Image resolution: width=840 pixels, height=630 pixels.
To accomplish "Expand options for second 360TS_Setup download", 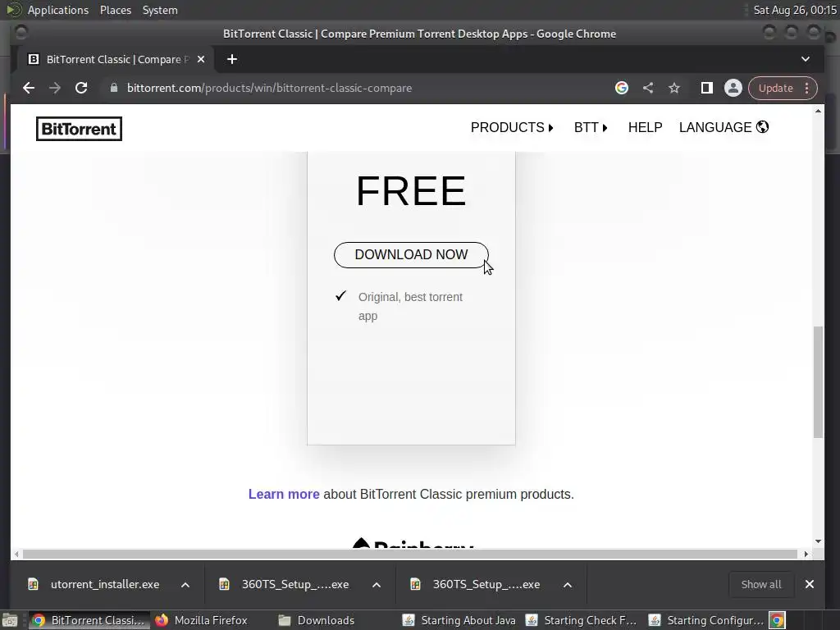I will (x=568, y=585).
